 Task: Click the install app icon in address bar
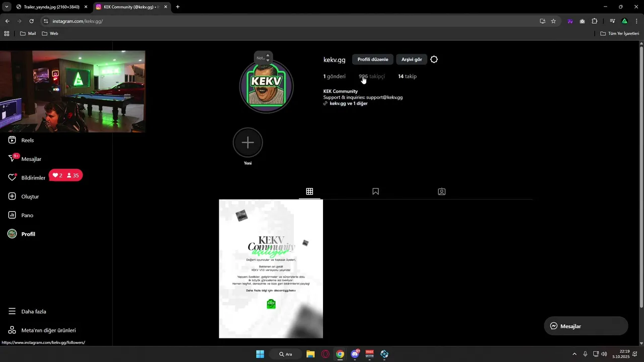pyautogui.click(x=542, y=21)
